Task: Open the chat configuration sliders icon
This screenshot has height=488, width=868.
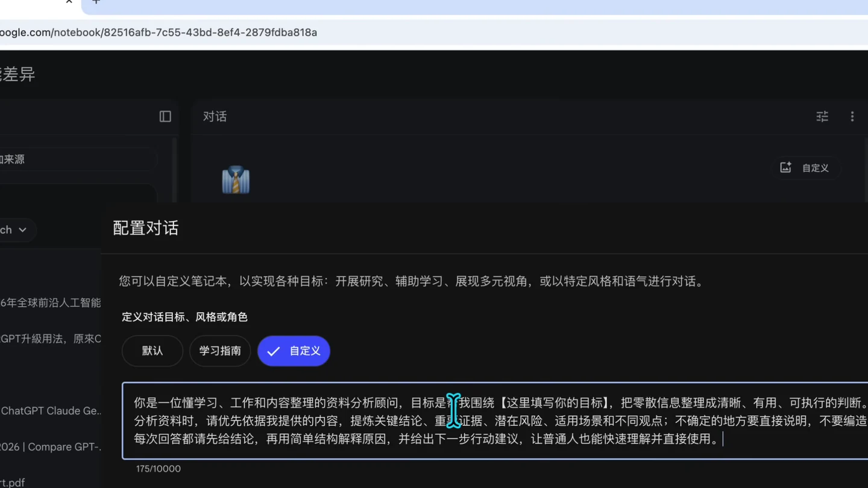Action: 822,116
